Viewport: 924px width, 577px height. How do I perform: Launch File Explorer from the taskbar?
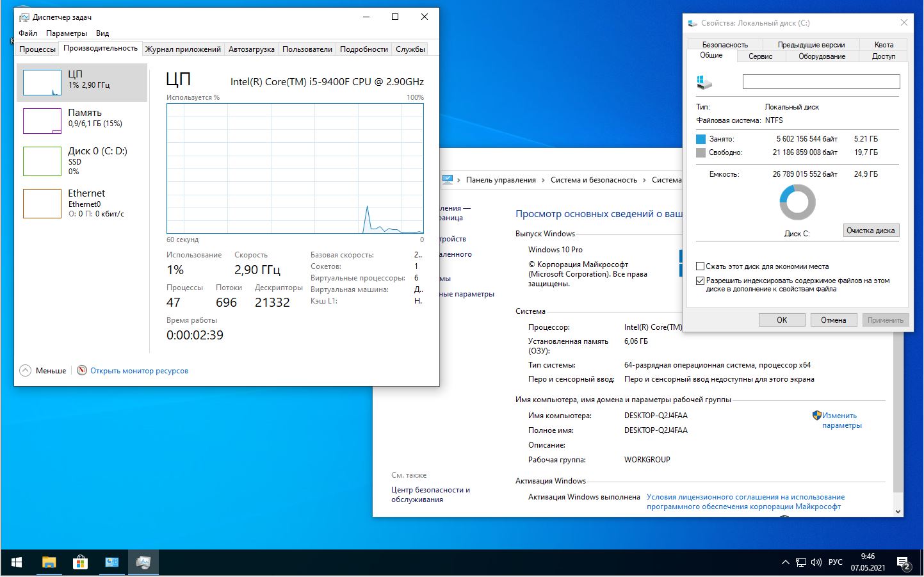49,562
